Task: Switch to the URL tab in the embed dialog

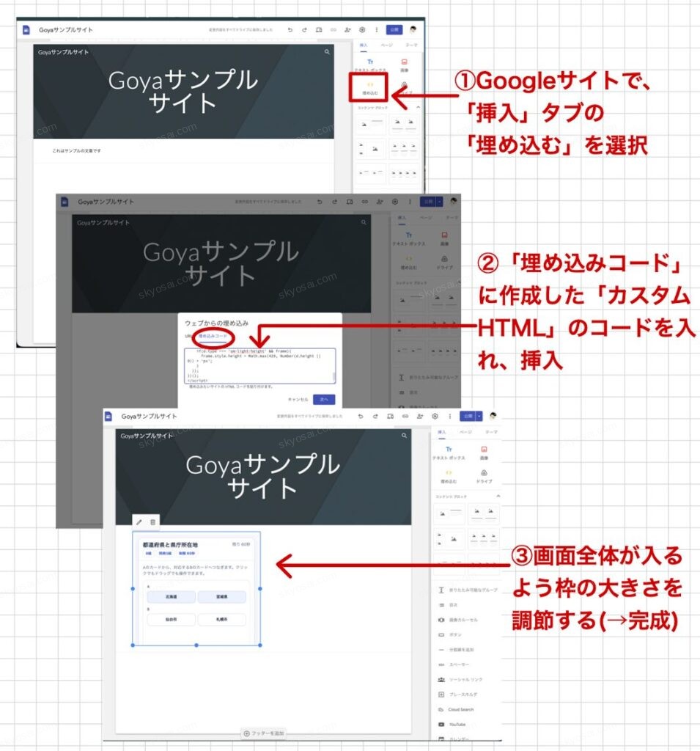Action: click(188, 336)
